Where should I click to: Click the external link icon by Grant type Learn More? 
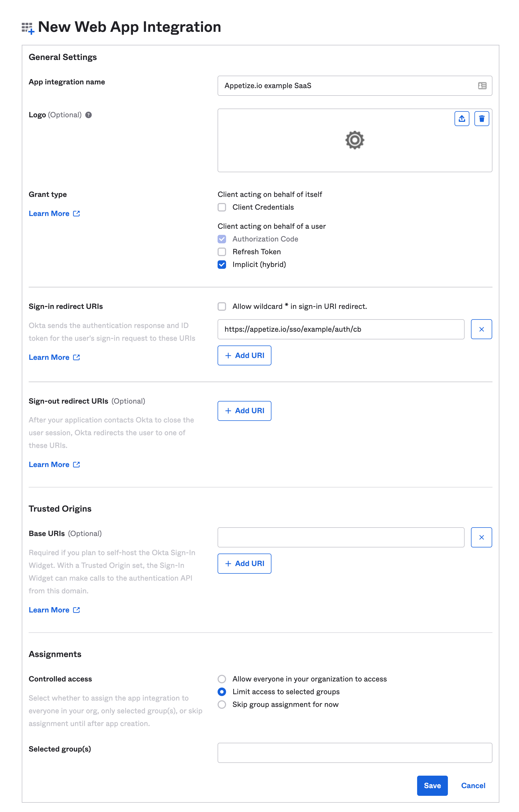pyautogui.click(x=77, y=213)
